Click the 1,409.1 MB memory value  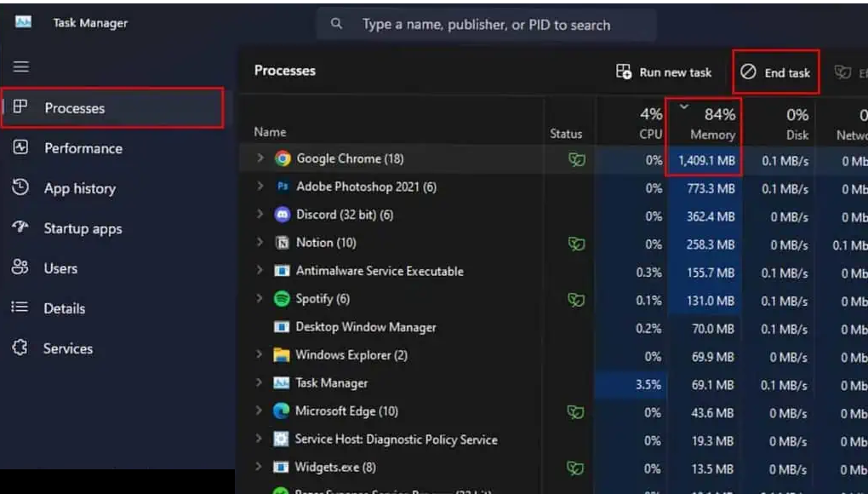707,161
